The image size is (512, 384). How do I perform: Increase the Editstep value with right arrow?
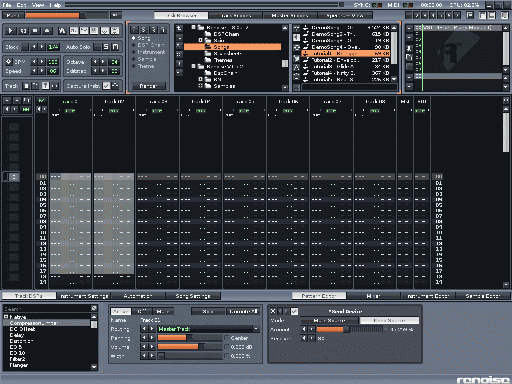click(103, 71)
